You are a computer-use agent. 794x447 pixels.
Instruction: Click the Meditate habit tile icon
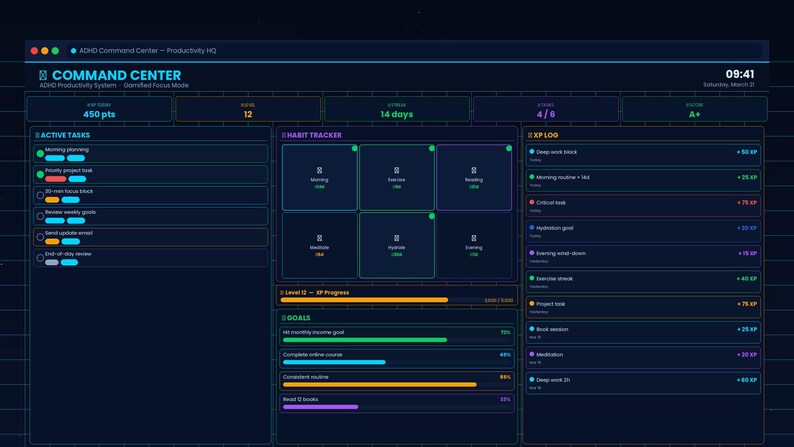(319, 238)
